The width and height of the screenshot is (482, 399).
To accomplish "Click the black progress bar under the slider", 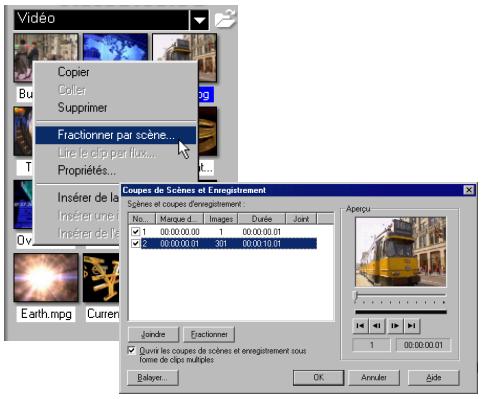I will point(401,312).
